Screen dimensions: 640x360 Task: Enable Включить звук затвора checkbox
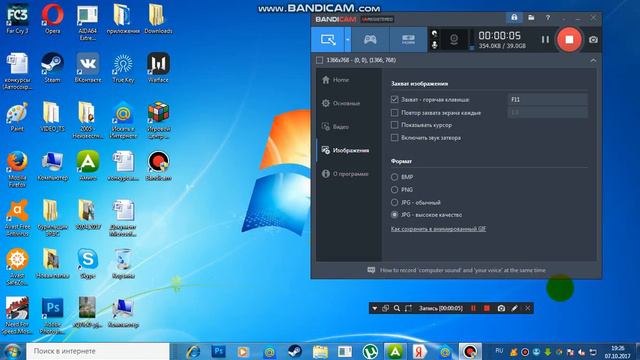394,138
